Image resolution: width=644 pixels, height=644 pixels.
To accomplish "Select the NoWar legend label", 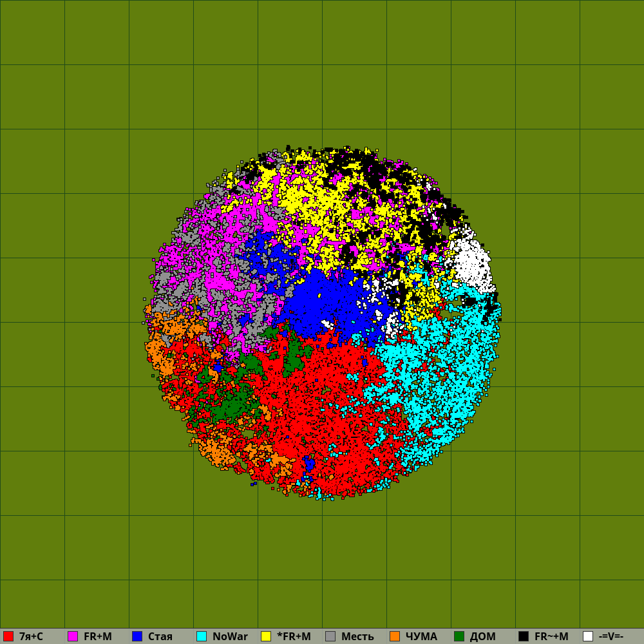I will coord(231,637).
